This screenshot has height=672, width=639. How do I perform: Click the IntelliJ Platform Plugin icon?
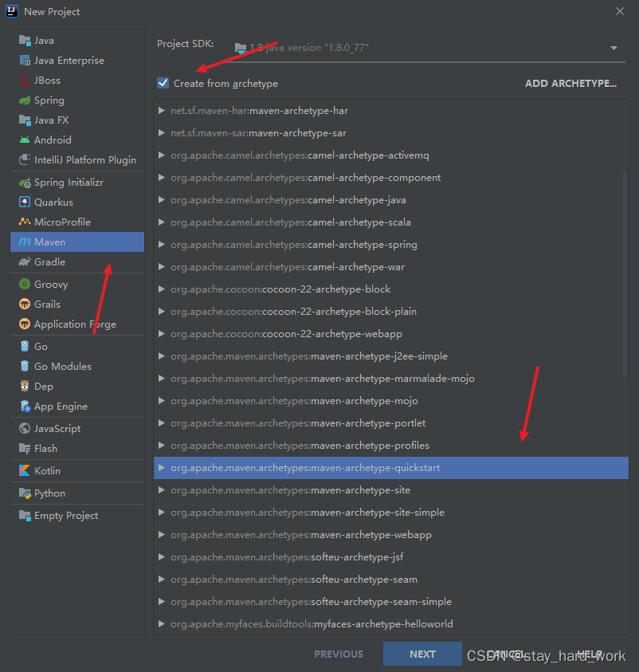pos(25,160)
